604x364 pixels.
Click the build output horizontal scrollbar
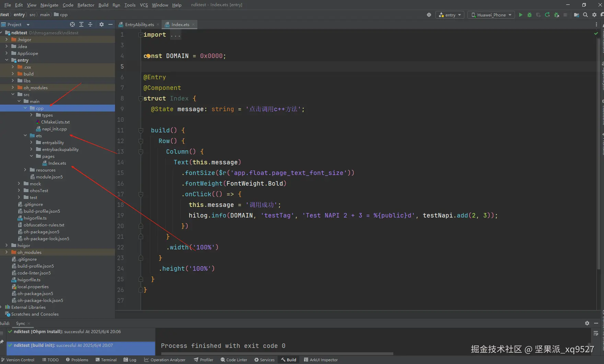(277, 353)
